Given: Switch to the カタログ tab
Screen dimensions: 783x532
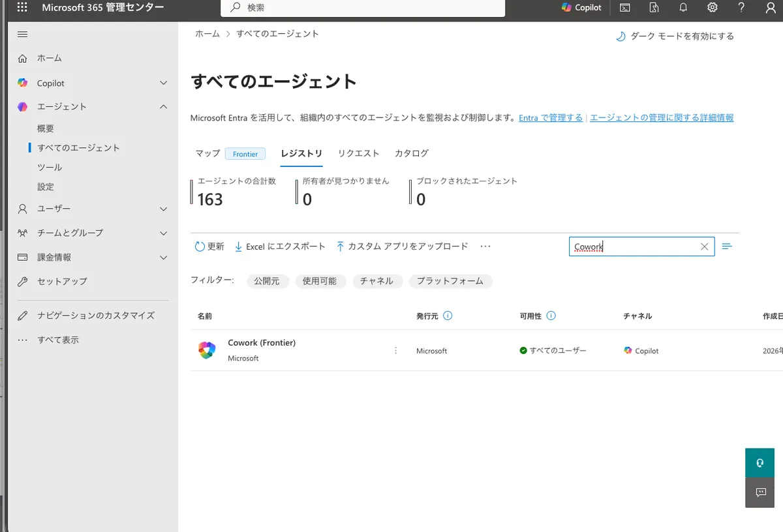Looking at the screenshot, I should (411, 153).
